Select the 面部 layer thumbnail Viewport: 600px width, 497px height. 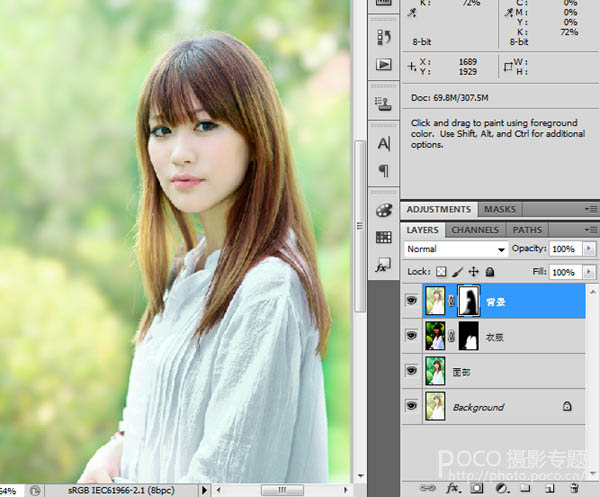435,371
